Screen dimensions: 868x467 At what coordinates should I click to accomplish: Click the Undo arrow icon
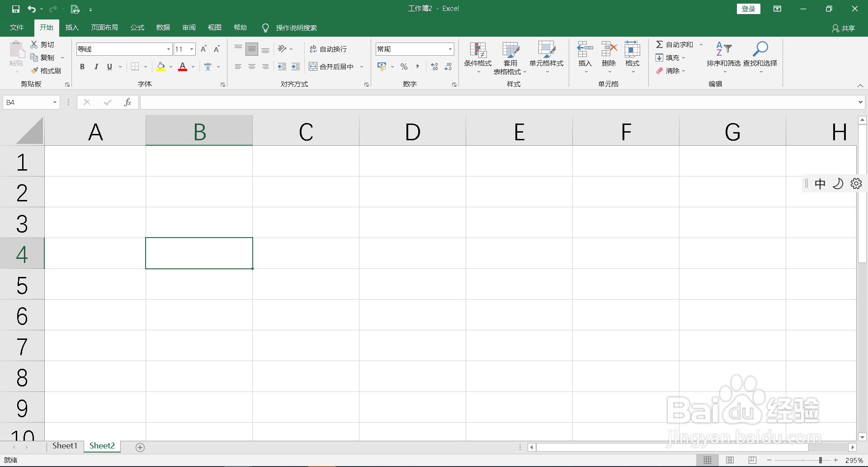coord(31,9)
